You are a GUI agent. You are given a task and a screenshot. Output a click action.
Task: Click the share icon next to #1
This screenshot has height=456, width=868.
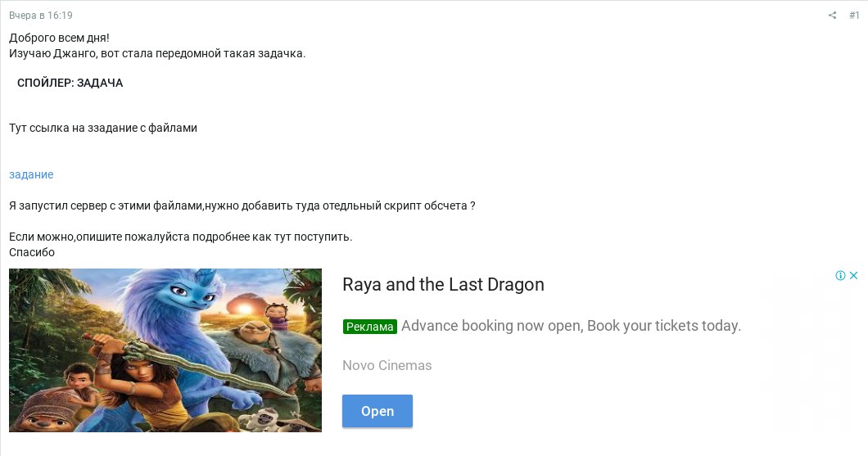[x=832, y=16]
